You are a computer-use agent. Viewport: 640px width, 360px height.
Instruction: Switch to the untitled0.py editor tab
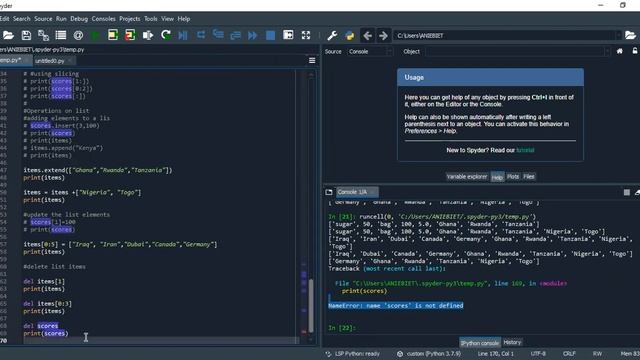pyautogui.click(x=50, y=61)
